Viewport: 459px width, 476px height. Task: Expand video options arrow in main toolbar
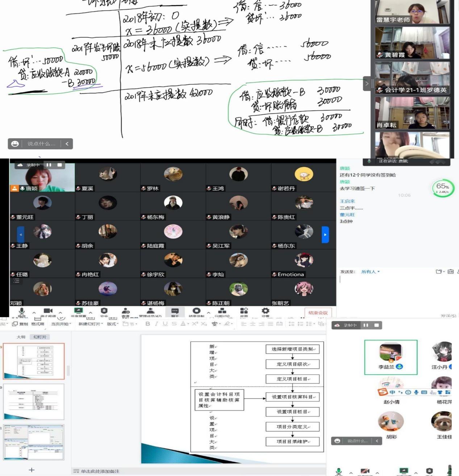pyautogui.click(x=60, y=312)
